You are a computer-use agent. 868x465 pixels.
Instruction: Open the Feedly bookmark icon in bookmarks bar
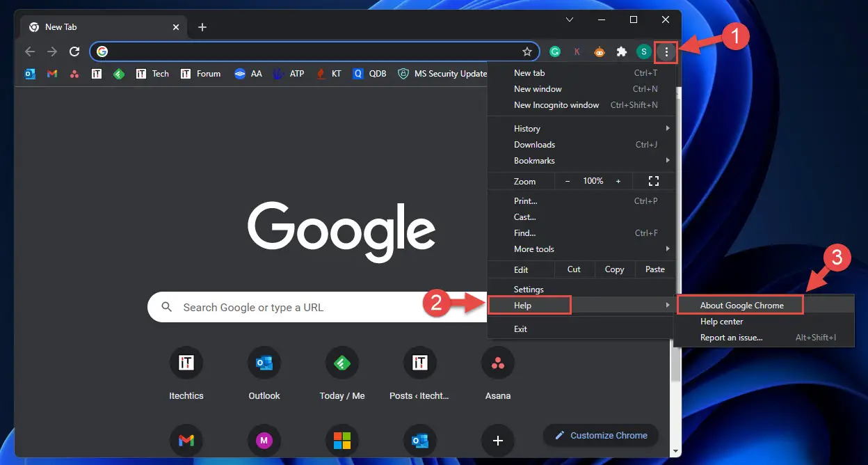click(119, 74)
